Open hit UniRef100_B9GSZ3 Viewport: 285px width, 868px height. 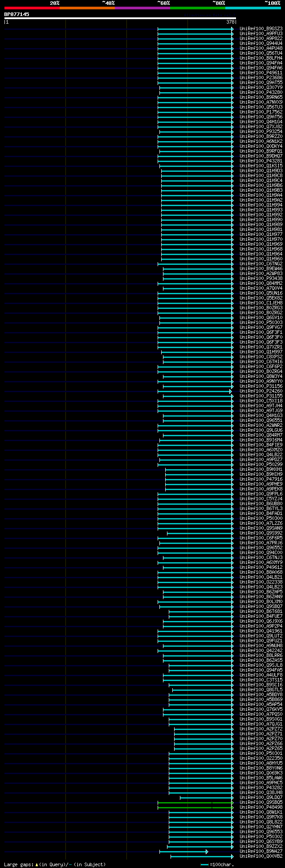(x=261, y=28)
